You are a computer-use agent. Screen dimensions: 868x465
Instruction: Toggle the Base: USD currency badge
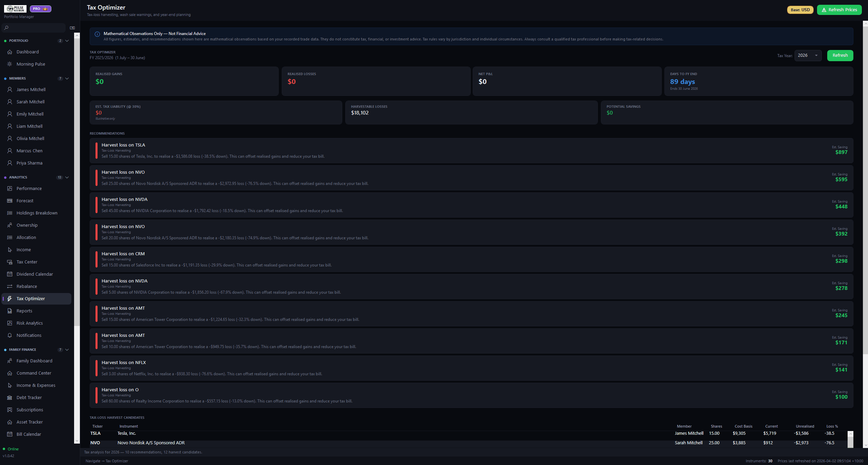coord(800,10)
